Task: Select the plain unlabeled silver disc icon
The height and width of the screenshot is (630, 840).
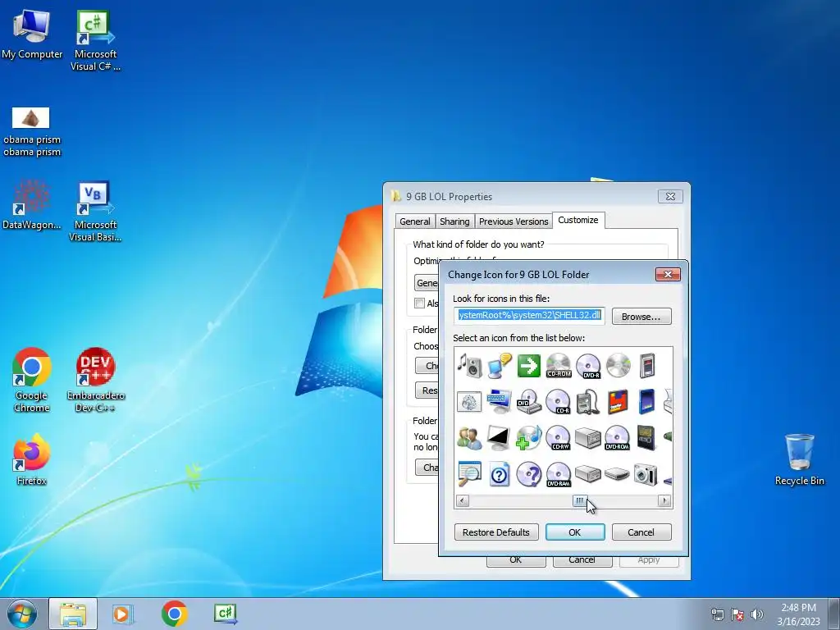Action: coord(618,366)
